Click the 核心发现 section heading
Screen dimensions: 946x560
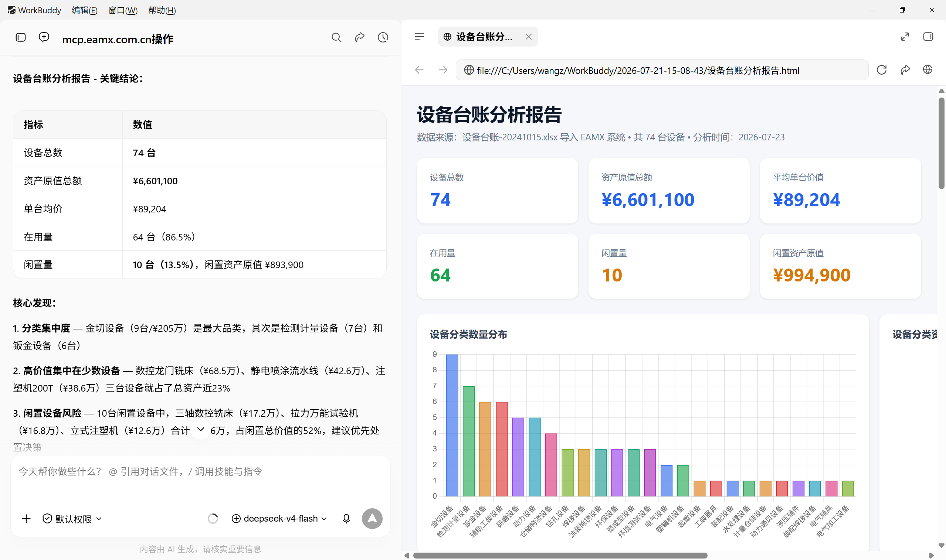coord(35,303)
